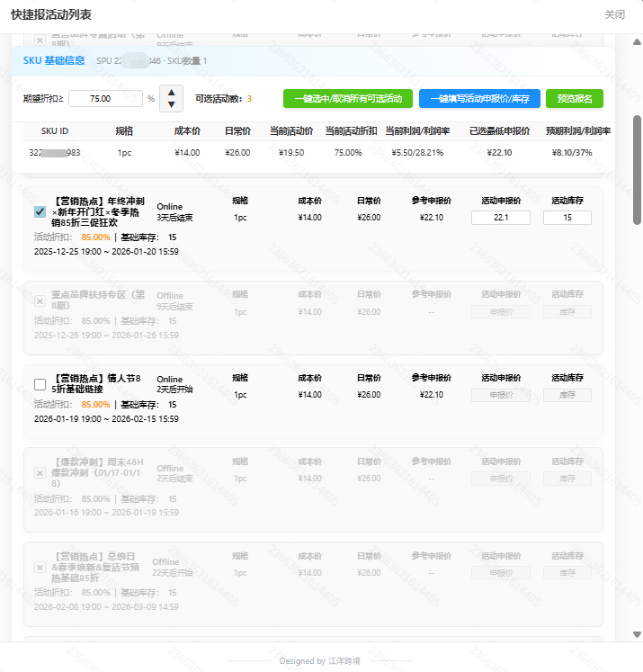Click 快捷报活动列表 dialog title
Image resolution: width=643 pixels, height=672 pixels.
(x=51, y=14)
